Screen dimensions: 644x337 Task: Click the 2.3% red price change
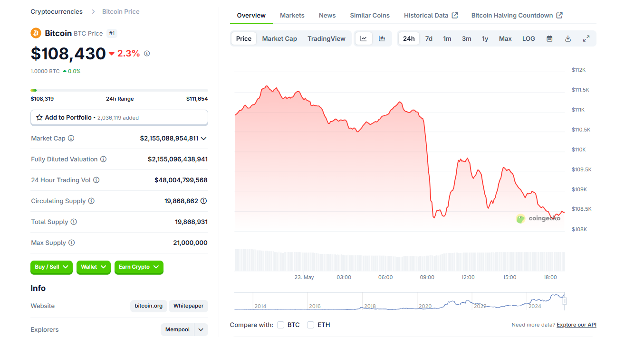click(x=125, y=54)
